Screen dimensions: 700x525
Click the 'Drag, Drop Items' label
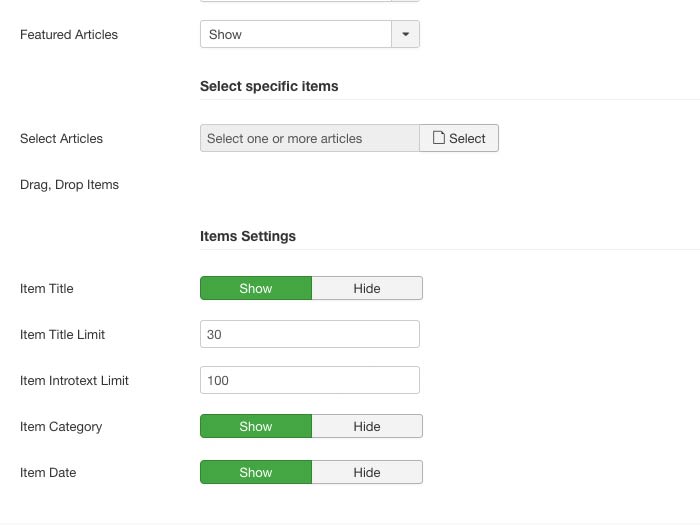tap(69, 184)
